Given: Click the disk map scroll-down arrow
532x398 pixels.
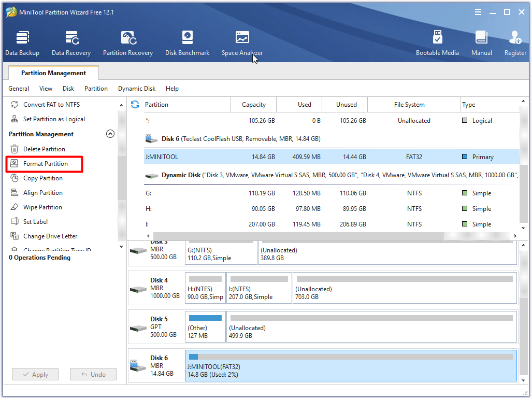Looking at the screenshot, I should (x=524, y=380).
